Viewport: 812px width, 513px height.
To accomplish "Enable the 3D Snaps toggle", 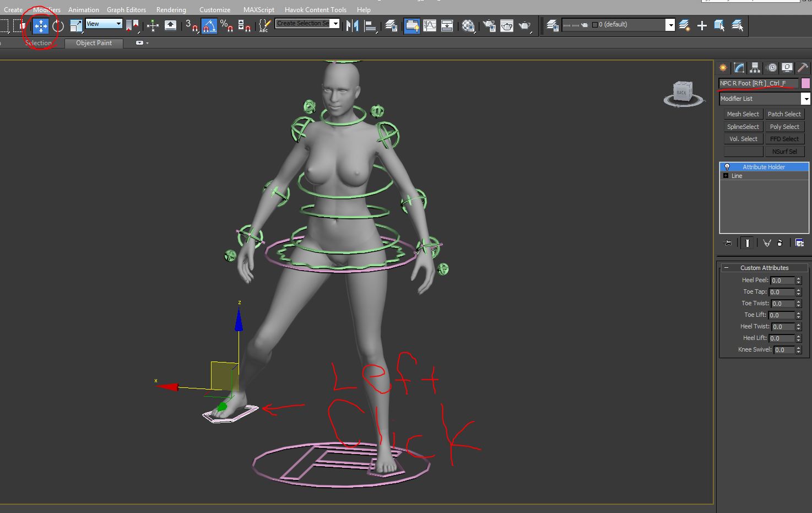I will tap(191, 25).
